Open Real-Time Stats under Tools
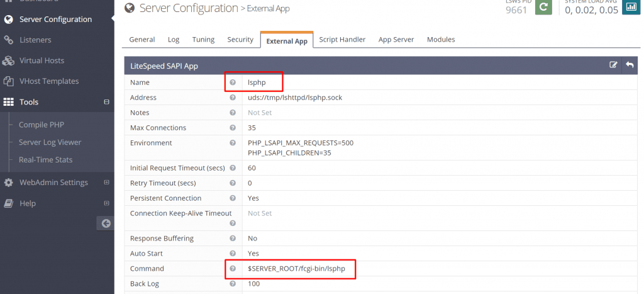 click(x=45, y=159)
